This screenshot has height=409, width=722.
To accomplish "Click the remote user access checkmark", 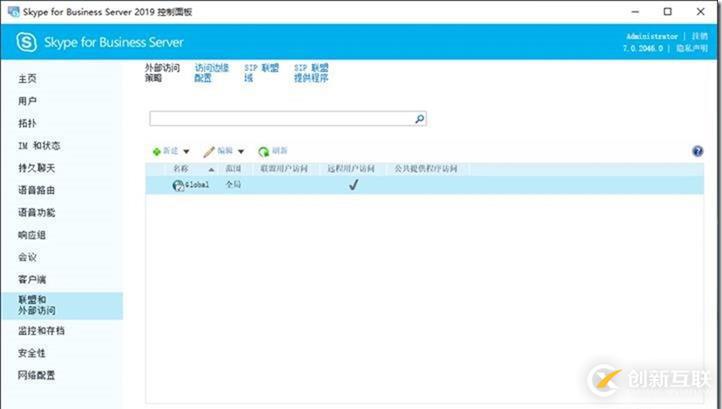I will coord(353,185).
